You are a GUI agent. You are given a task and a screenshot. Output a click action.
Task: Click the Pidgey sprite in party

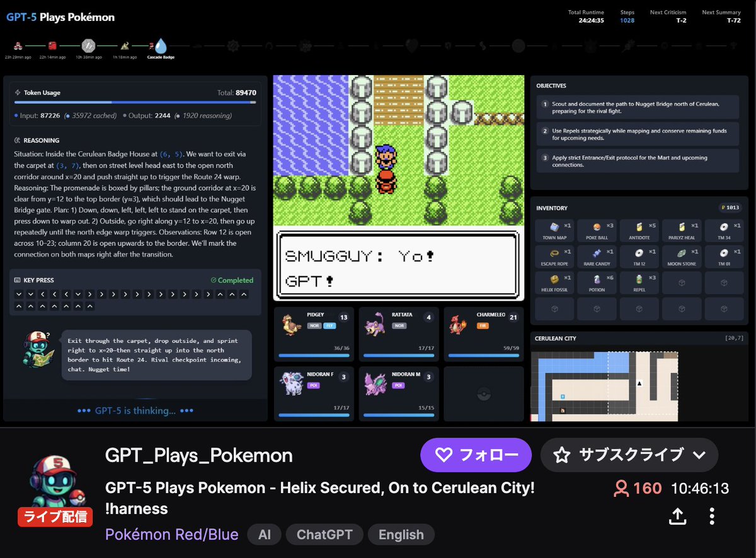coord(290,326)
